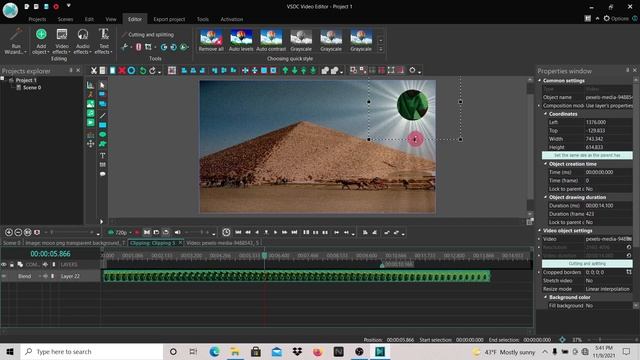Click Windows Start button on taskbar
Viewport: 640px width, 360px height.
point(10,351)
